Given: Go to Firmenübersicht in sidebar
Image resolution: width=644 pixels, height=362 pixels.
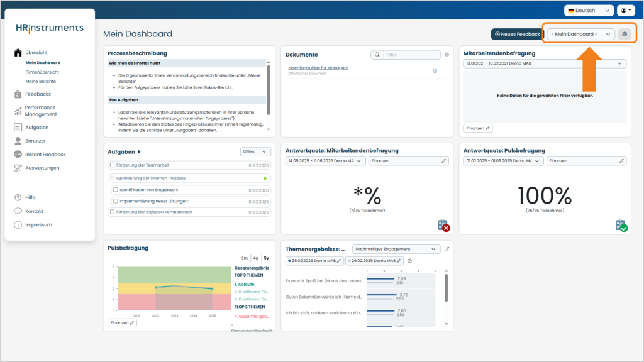Looking at the screenshot, I should point(42,72).
